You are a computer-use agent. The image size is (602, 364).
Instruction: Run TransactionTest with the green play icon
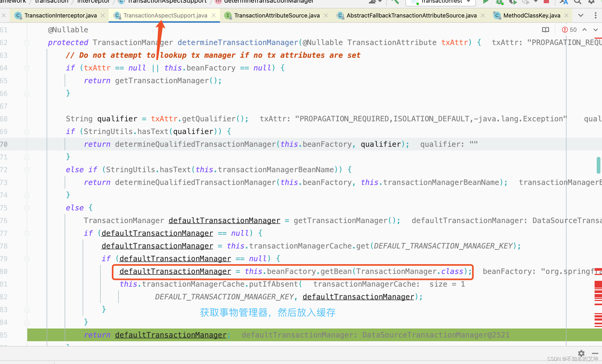tap(485, 2)
